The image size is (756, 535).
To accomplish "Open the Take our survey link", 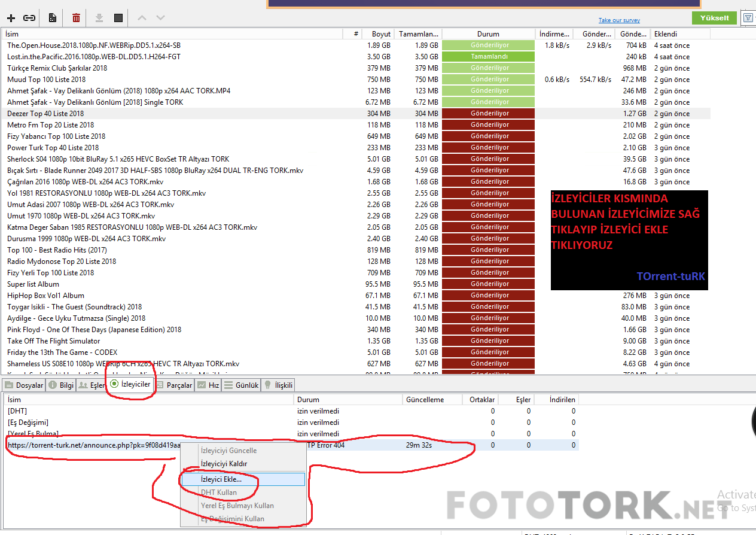I will (619, 20).
